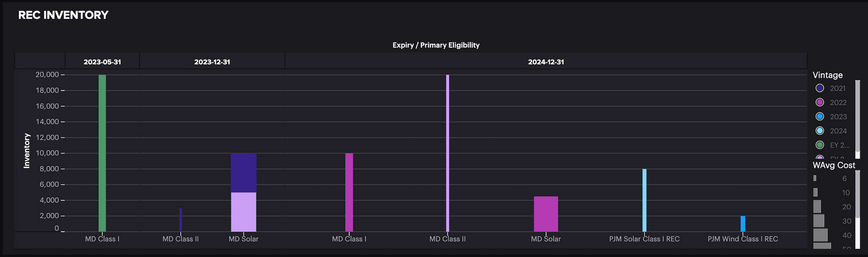The image size is (868, 257).
Task: Click the WAvg Cost 20 width legend bar
Action: pos(817,207)
